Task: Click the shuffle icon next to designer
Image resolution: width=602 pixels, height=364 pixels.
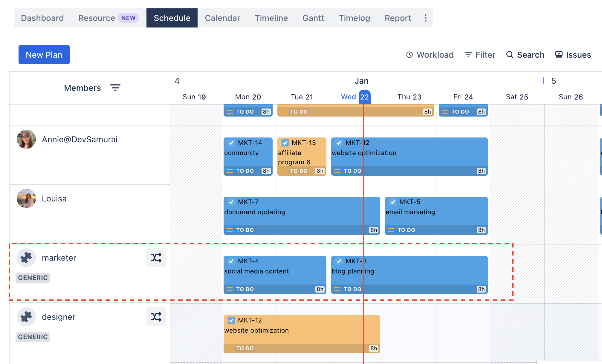Action: [156, 317]
